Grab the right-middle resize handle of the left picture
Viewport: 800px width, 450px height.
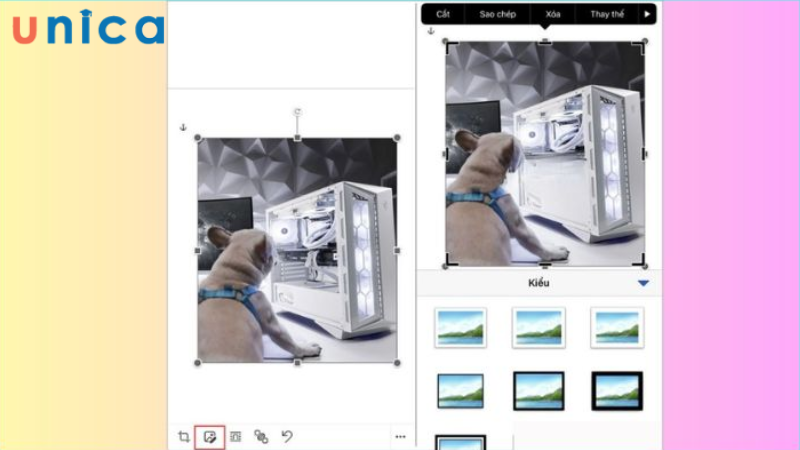(x=397, y=251)
